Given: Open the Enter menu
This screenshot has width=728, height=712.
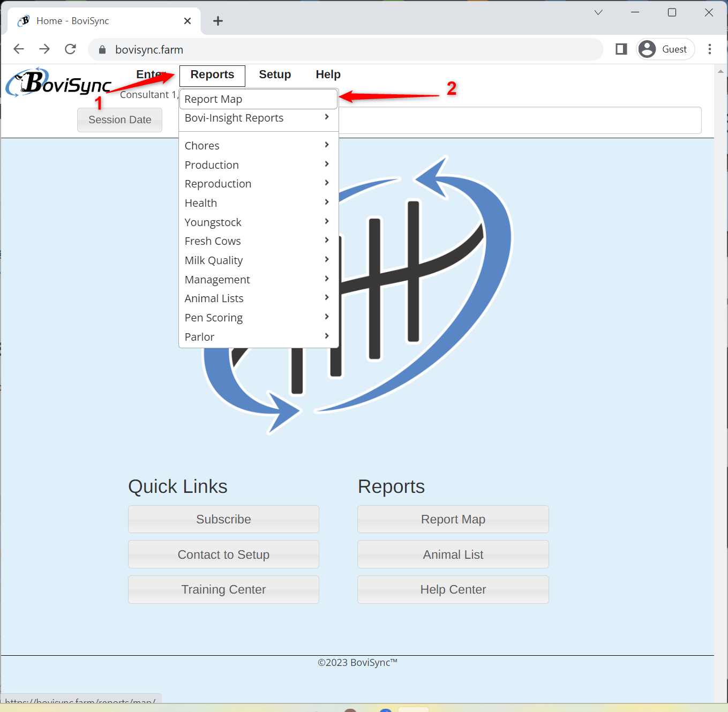Looking at the screenshot, I should [x=151, y=75].
